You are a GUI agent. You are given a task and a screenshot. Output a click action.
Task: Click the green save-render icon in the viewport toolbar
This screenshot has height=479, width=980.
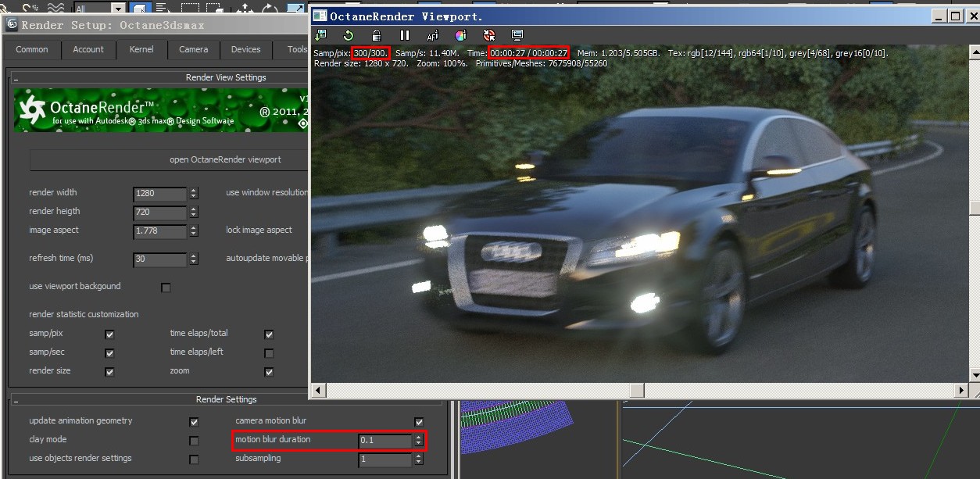[320, 35]
